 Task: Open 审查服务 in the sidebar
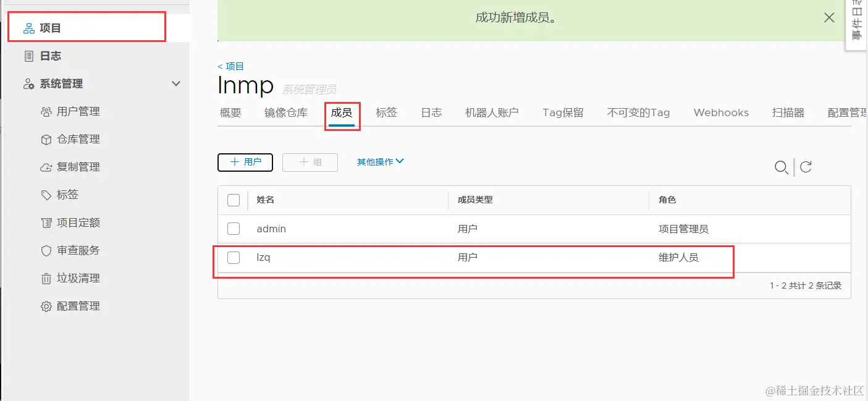click(78, 251)
